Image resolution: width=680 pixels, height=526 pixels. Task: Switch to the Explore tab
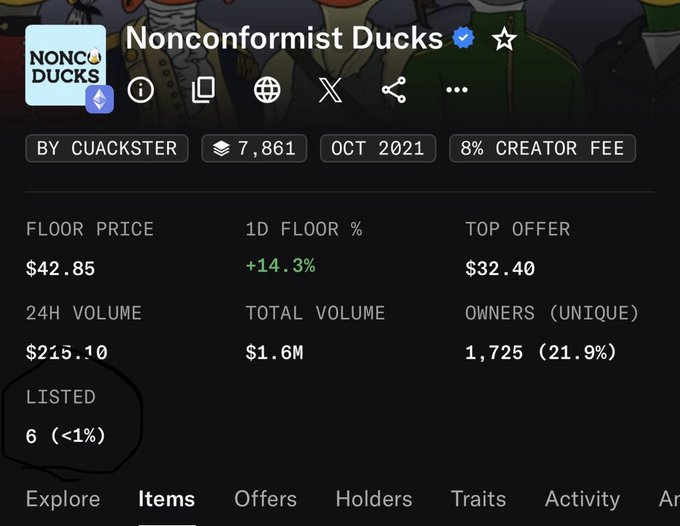point(63,499)
